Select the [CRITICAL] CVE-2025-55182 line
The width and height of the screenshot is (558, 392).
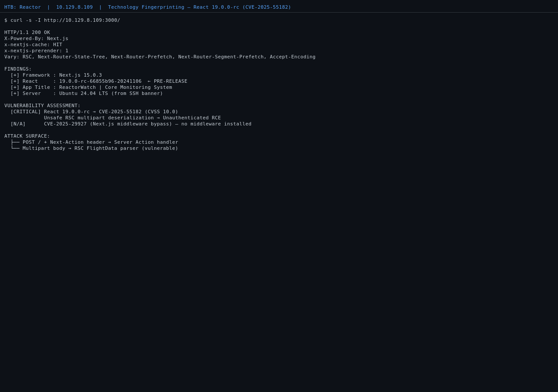pyautogui.click(x=94, y=112)
